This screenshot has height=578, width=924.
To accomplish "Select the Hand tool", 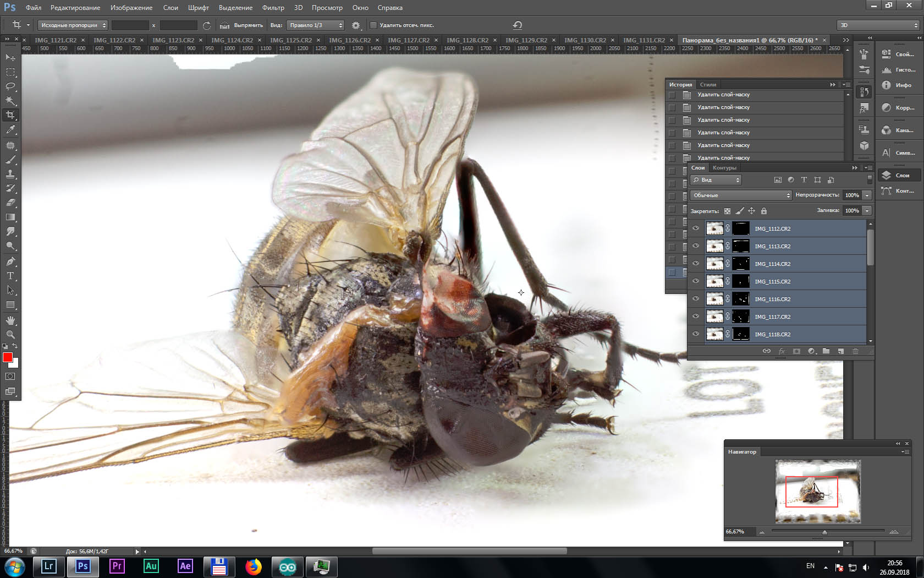I will point(10,320).
